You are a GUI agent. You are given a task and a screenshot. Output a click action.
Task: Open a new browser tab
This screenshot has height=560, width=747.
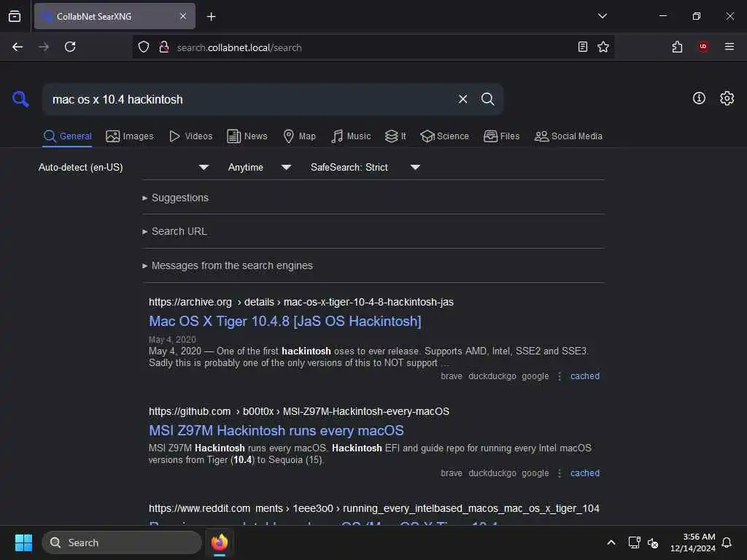pyautogui.click(x=211, y=17)
